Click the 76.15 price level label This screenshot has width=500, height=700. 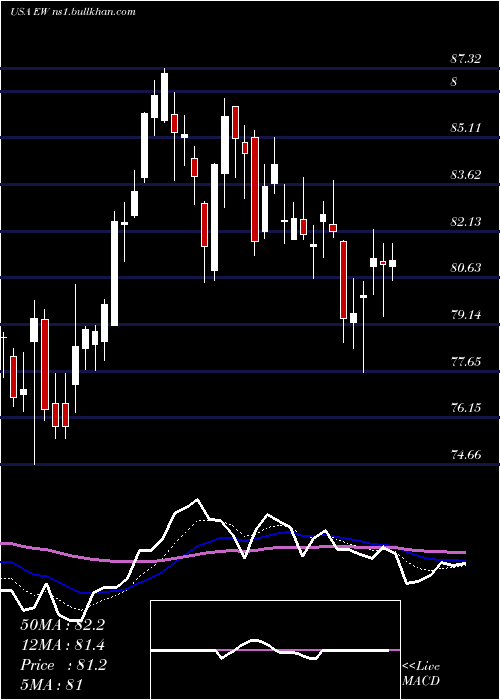[466, 408]
